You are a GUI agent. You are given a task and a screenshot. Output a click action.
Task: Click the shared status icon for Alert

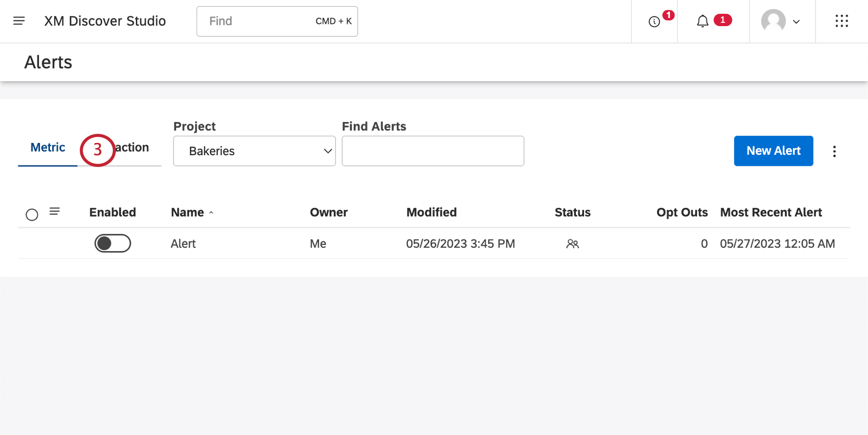tap(572, 244)
